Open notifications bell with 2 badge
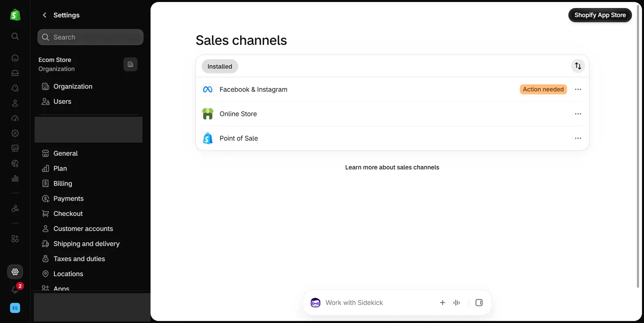 pyautogui.click(x=16, y=289)
